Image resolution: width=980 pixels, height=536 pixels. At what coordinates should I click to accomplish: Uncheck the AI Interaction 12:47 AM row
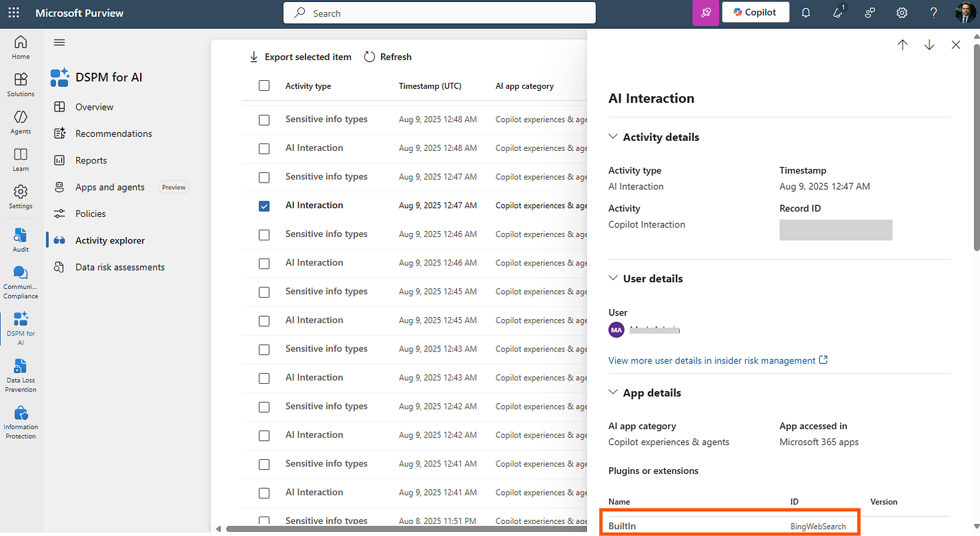point(264,206)
